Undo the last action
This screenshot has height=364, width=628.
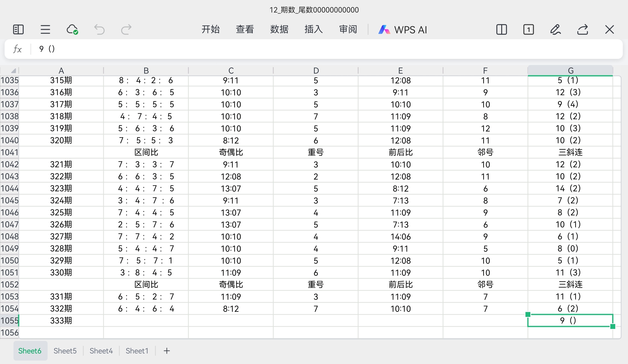tap(99, 29)
